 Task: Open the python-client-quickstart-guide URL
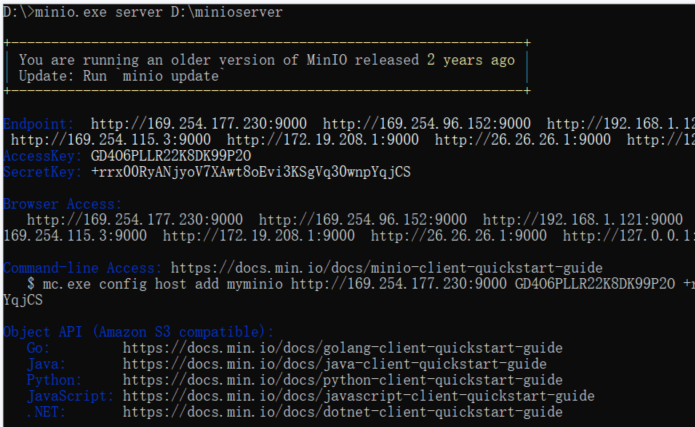tap(343, 380)
